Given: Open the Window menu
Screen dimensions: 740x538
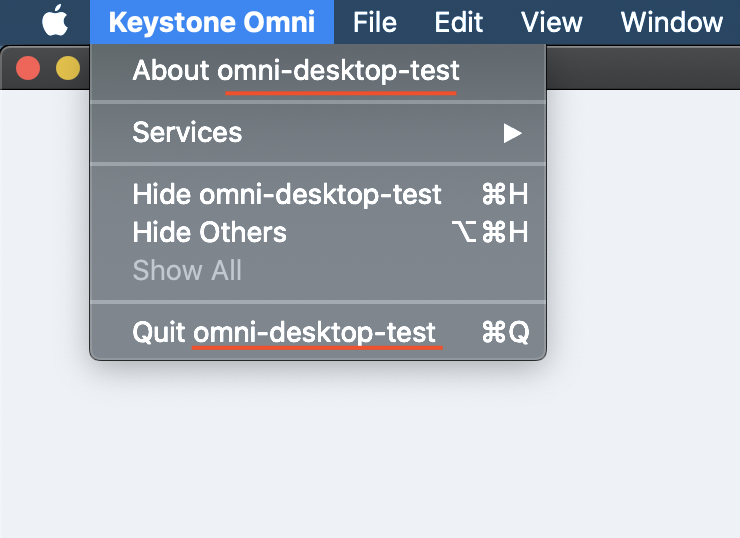Looking at the screenshot, I should [x=671, y=21].
